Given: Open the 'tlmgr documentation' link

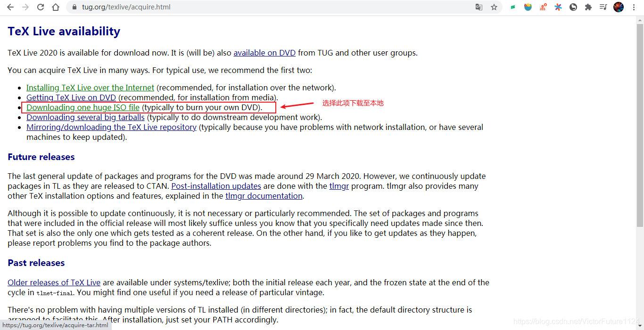Looking at the screenshot, I should 264,196.
